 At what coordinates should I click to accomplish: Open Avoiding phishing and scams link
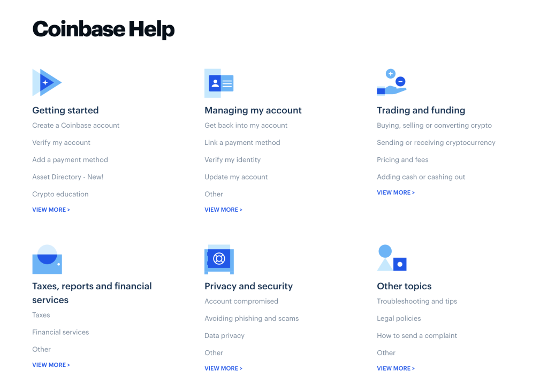[252, 318]
